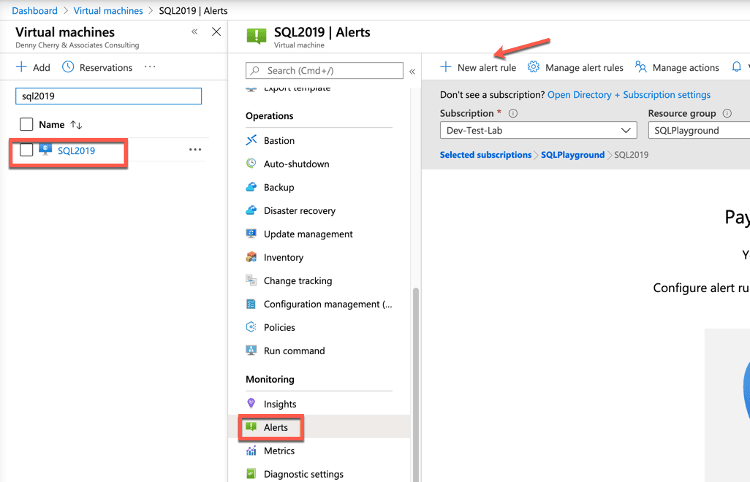
Task: Click the sql2019 filter text box
Action: (110, 96)
